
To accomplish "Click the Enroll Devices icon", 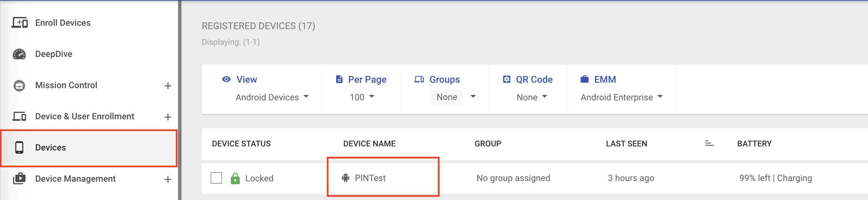I will pos(20,23).
